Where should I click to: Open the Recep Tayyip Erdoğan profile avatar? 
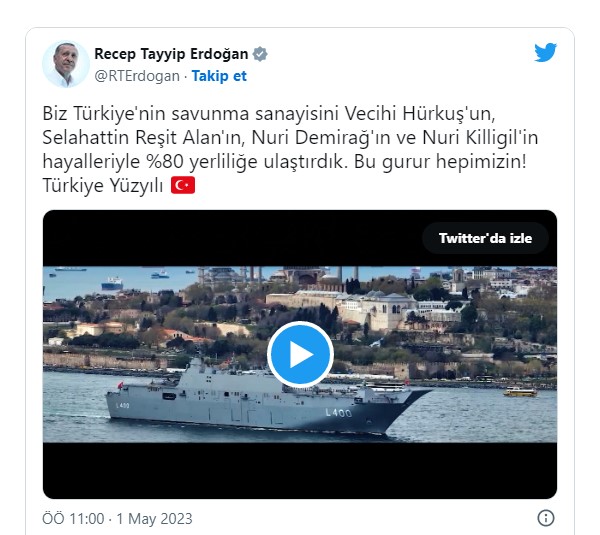[x=66, y=64]
